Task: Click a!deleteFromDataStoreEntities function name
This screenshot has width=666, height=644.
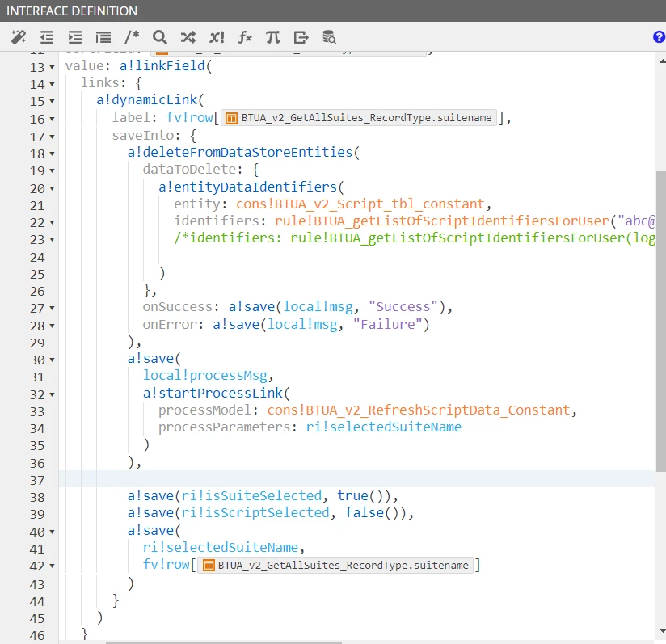Action: click(240, 153)
